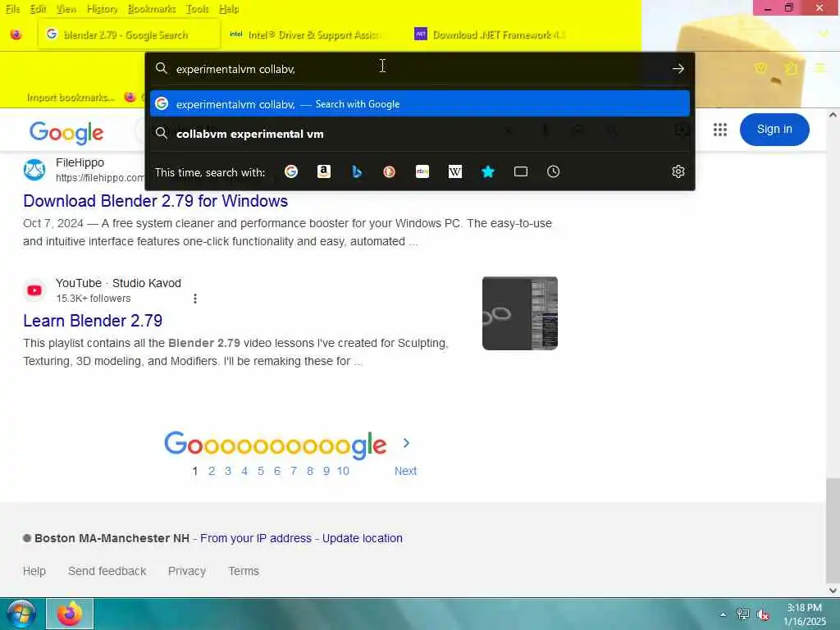Image resolution: width=840 pixels, height=630 pixels.
Task: Click the muted volume tray icon
Action: 764,614
